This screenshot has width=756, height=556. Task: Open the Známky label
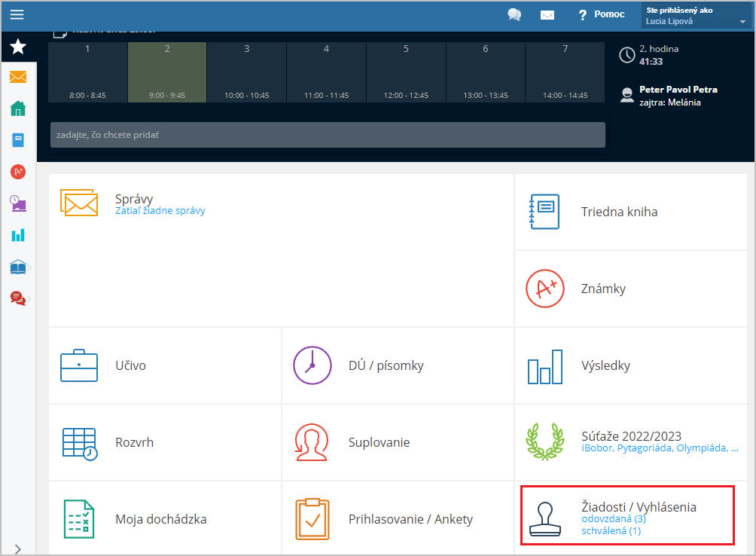click(603, 289)
